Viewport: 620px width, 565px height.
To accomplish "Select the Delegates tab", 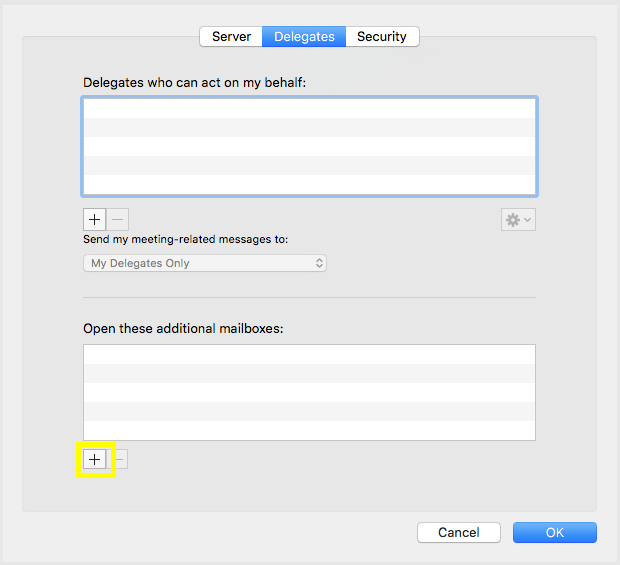I will (304, 37).
